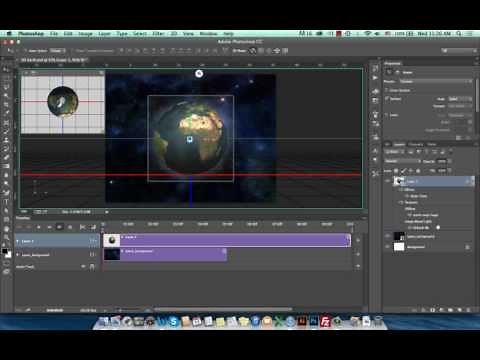Click the Timeline panel tab
The height and width of the screenshot is (360, 480).
(x=23, y=218)
